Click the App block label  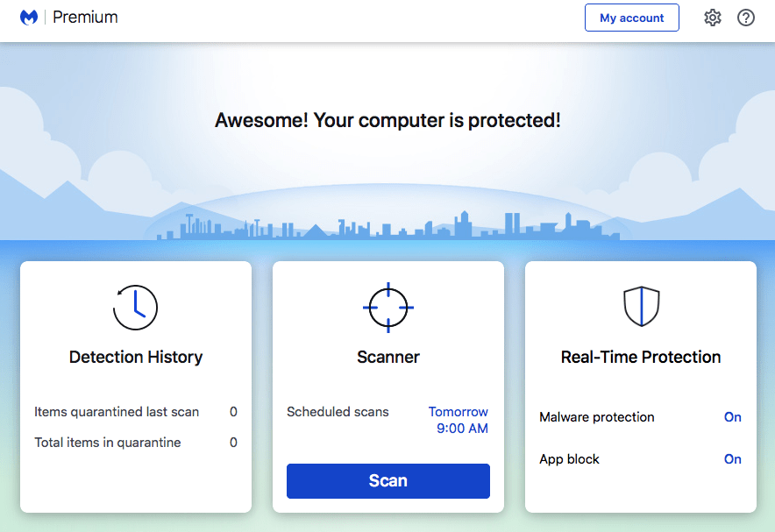[570, 459]
